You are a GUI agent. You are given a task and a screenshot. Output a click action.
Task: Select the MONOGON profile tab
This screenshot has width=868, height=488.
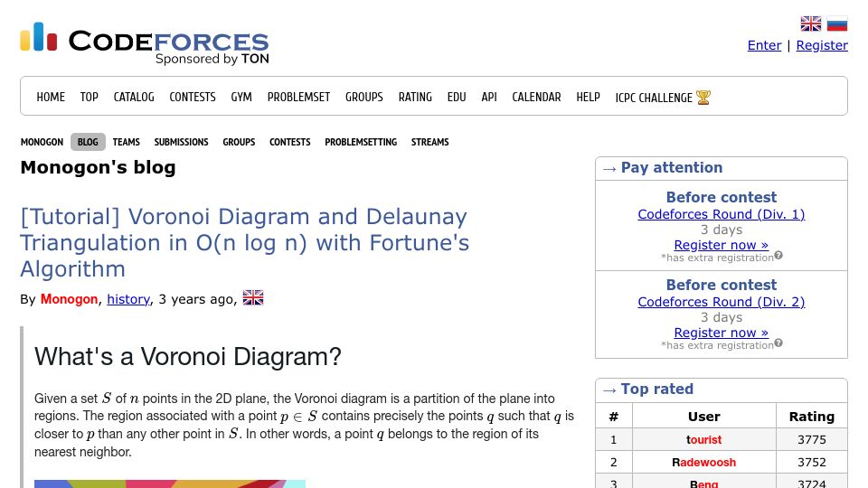[x=42, y=142]
